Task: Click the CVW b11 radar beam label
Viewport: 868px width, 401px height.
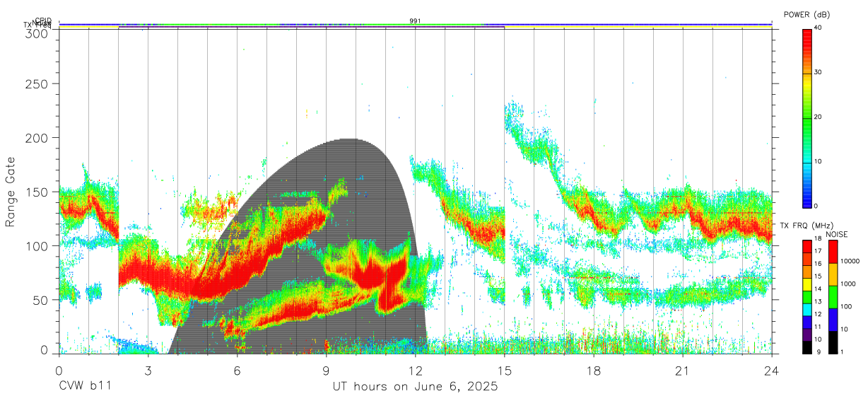Action: (x=86, y=387)
